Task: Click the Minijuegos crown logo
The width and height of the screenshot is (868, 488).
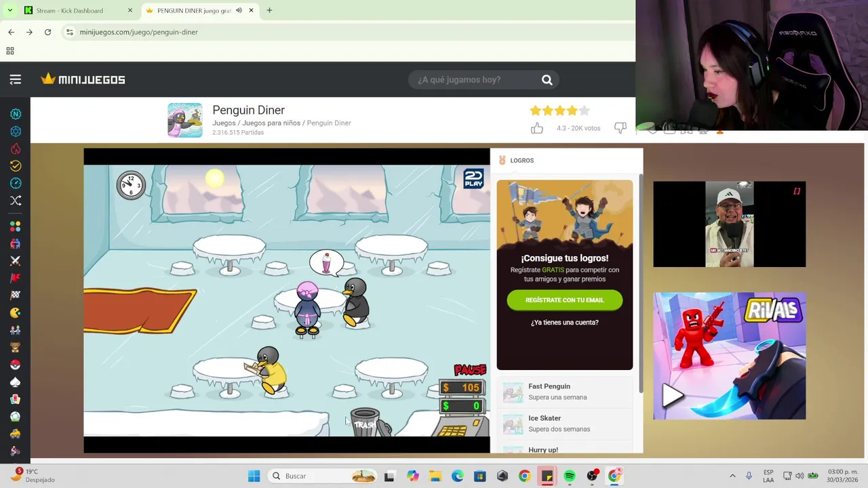Action: (x=83, y=79)
